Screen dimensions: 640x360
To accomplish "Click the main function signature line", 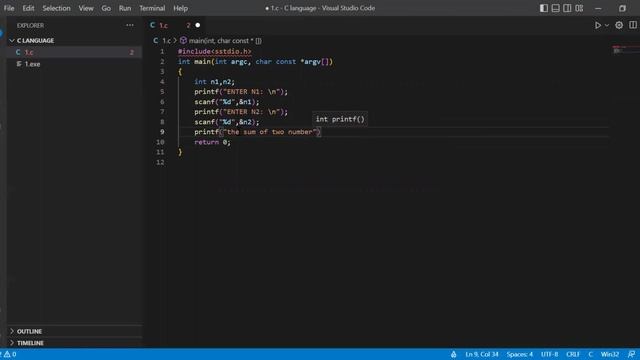I will point(256,62).
